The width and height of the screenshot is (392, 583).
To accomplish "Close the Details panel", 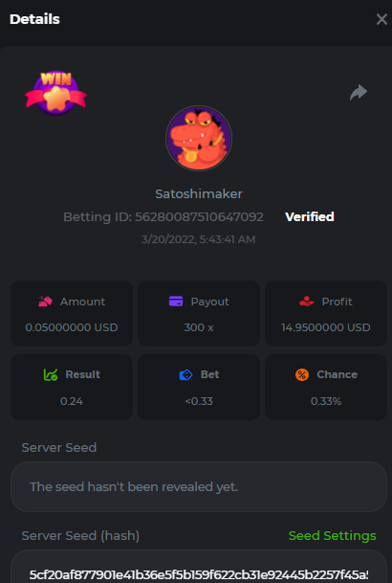I will pos(381,19).
